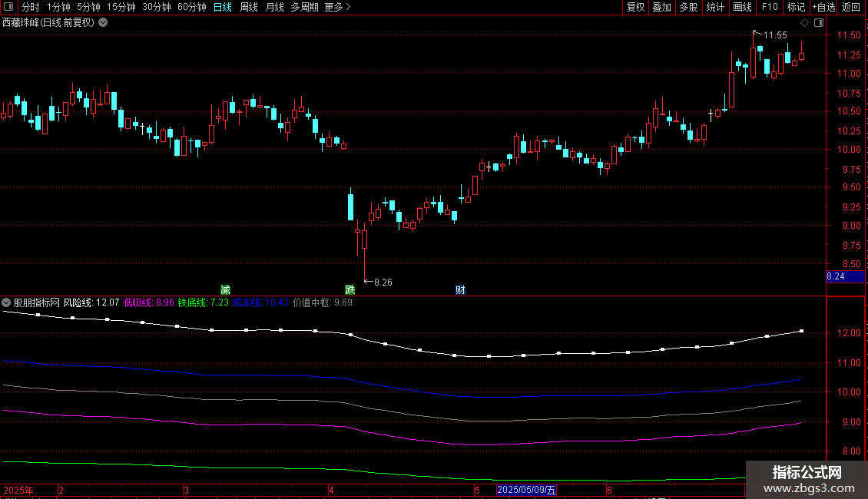Screen dimensions: 868x499
Task: Click the 叠加 overlay button
Action: tap(662, 7)
